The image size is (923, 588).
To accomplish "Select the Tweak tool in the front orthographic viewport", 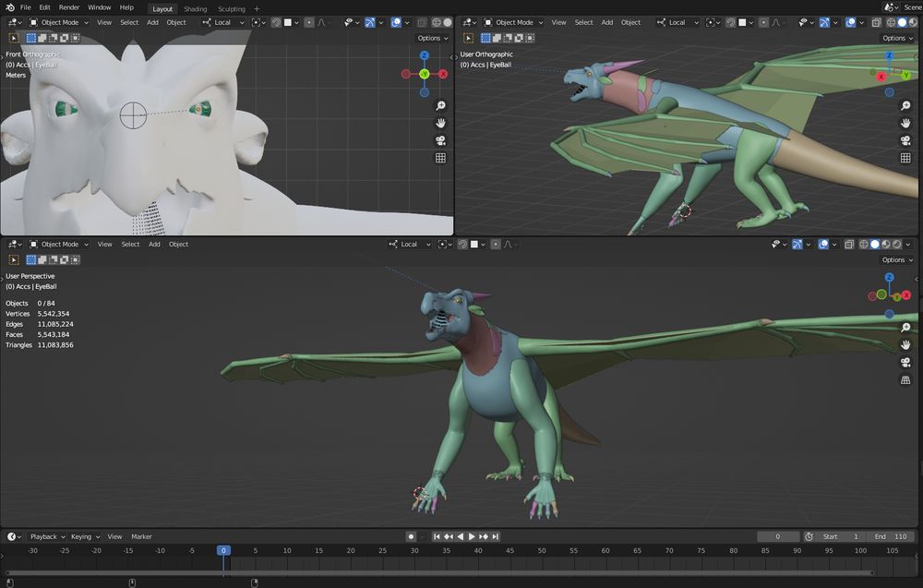I will coord(13,38).
